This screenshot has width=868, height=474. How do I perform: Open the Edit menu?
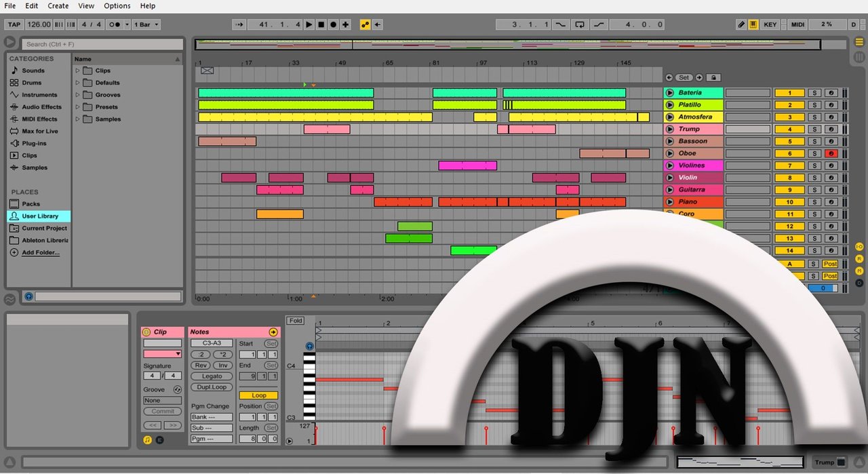pos(32,5)
